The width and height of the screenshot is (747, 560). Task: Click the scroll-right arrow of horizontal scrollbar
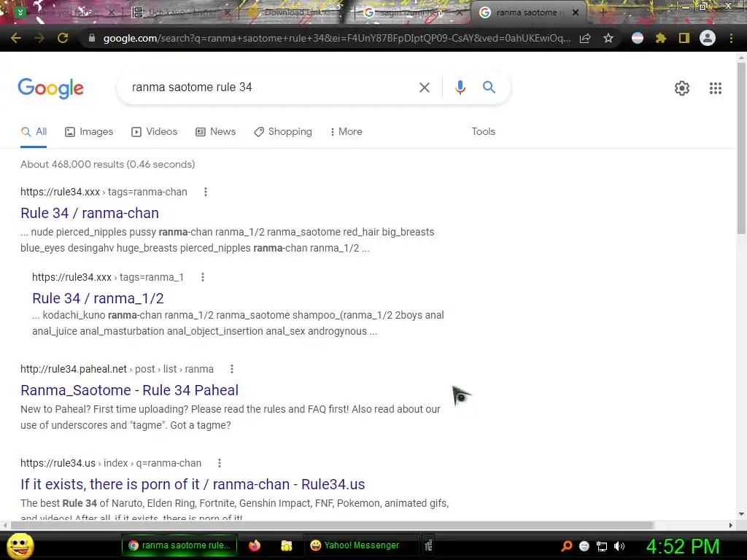(x=731, y=525)
